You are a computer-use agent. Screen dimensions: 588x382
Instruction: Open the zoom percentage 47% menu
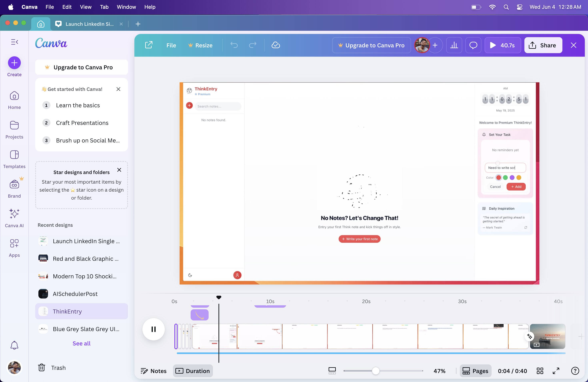pos(440,371)
